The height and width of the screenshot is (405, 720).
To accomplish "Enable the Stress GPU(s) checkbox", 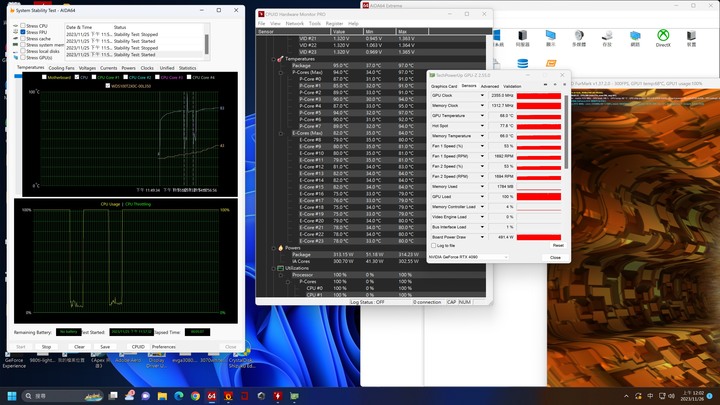I will coord(22,58).
